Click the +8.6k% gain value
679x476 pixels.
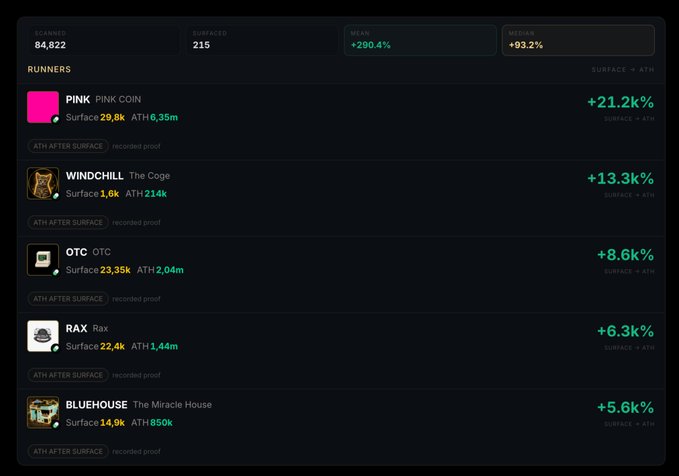[625, 255]
